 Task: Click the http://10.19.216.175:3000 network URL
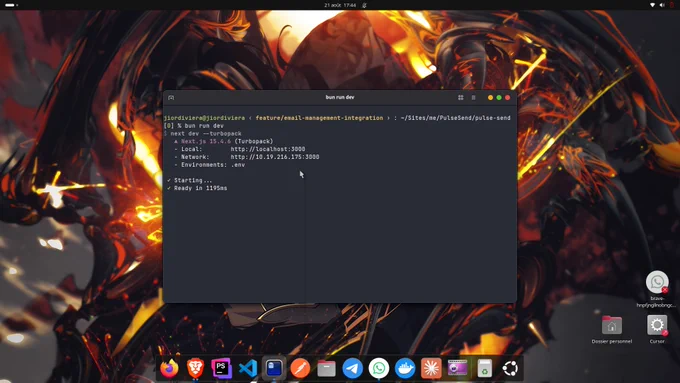tap(275, 157)
